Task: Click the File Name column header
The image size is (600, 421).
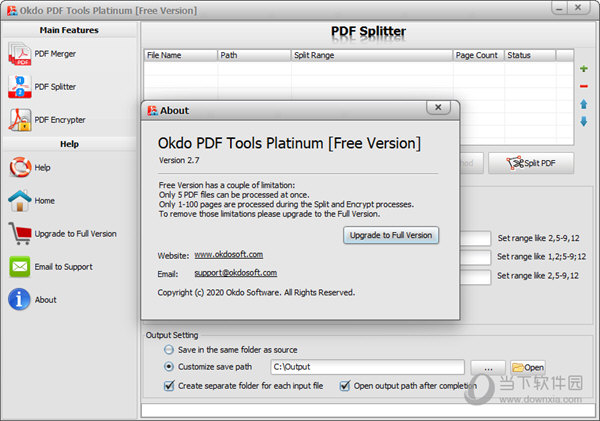Action: pyautogui.click(x=181, y=55)
